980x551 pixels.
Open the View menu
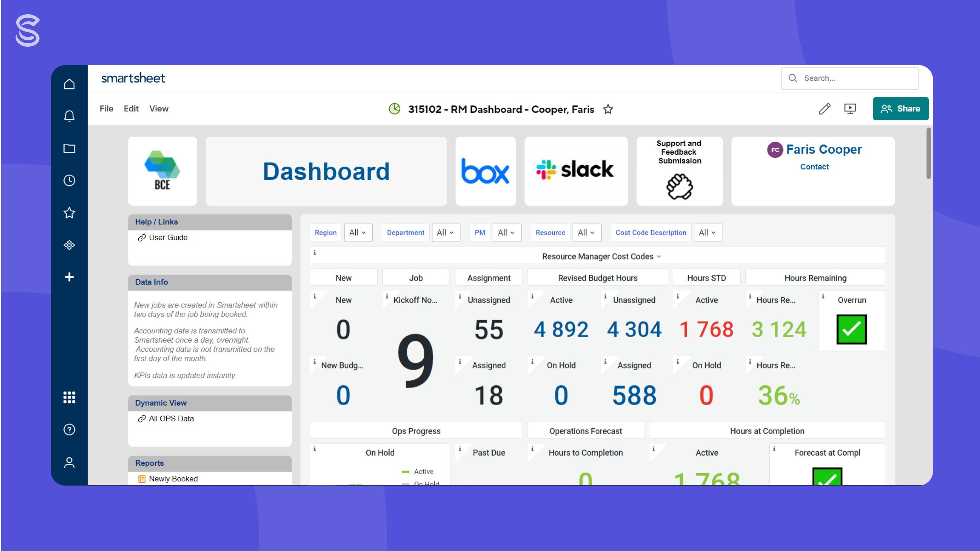point(159,109)
